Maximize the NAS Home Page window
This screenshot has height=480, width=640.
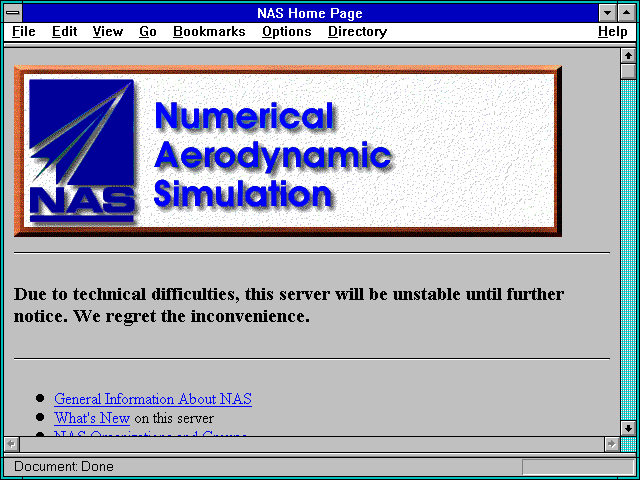click(627, 13)
